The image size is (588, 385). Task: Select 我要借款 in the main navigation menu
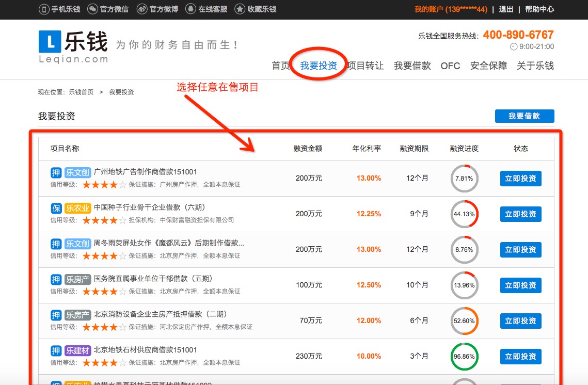coord(412,66)
